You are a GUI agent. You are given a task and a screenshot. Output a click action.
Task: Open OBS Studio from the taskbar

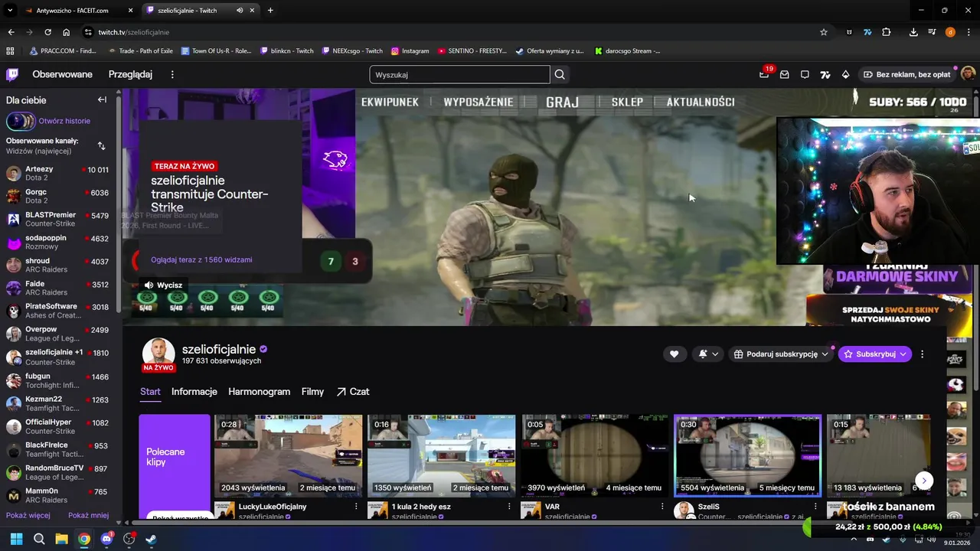click(129, 539)
